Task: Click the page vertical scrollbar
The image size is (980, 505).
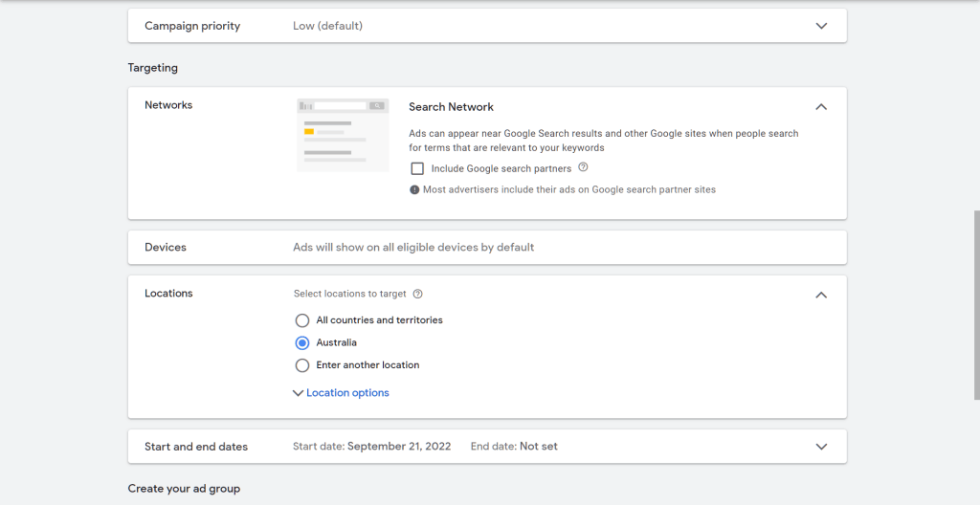Action: point(974,306)
